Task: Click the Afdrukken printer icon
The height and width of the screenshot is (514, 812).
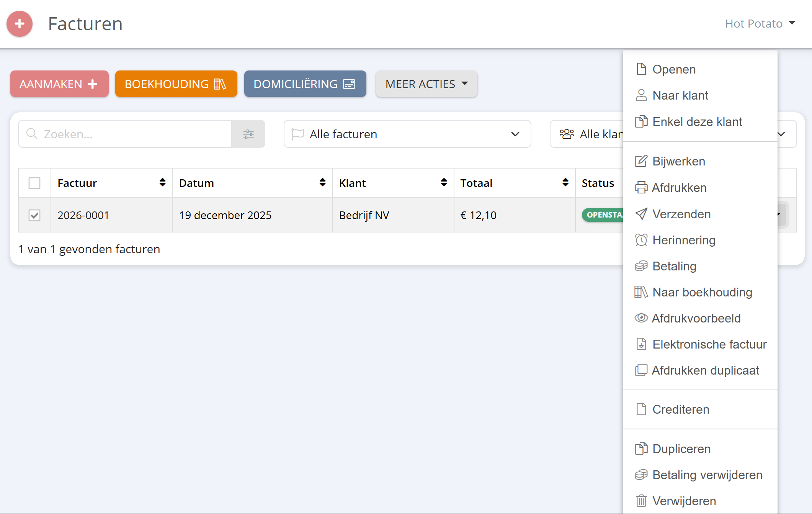Action: tap(641, 188)
